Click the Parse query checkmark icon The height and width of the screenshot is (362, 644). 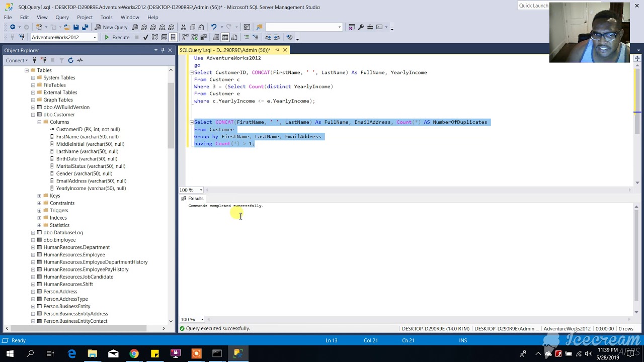146,37
